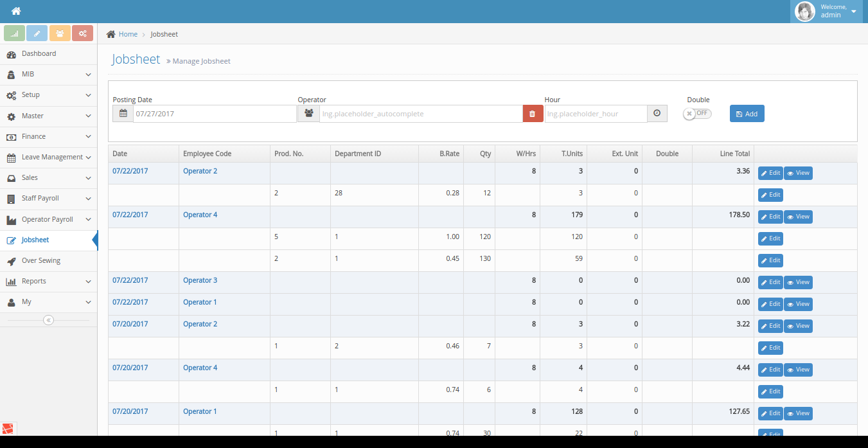
Task: Click the red gears shortcut button
Action: (82, 33)
